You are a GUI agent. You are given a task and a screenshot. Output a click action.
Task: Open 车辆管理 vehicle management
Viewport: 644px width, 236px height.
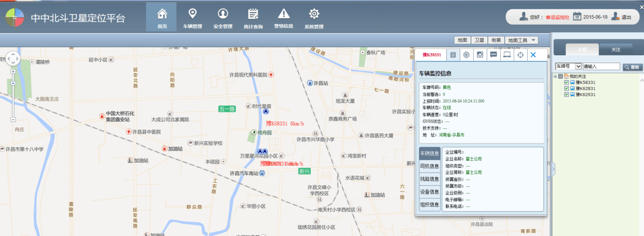click(192, 18)
